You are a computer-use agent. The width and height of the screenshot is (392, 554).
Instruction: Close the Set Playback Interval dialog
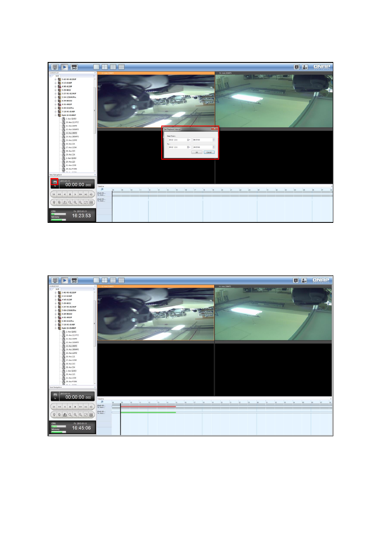tap(214, 129)
